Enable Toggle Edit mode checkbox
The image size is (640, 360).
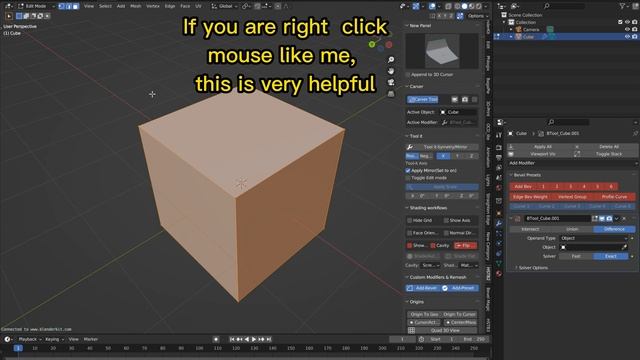408,178
